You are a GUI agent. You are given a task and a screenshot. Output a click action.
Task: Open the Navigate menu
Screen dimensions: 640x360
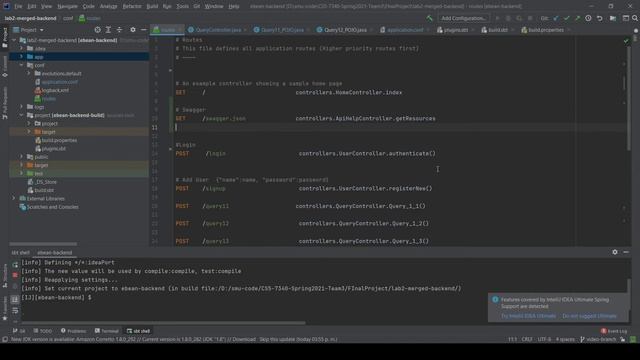tap(67, 6)
